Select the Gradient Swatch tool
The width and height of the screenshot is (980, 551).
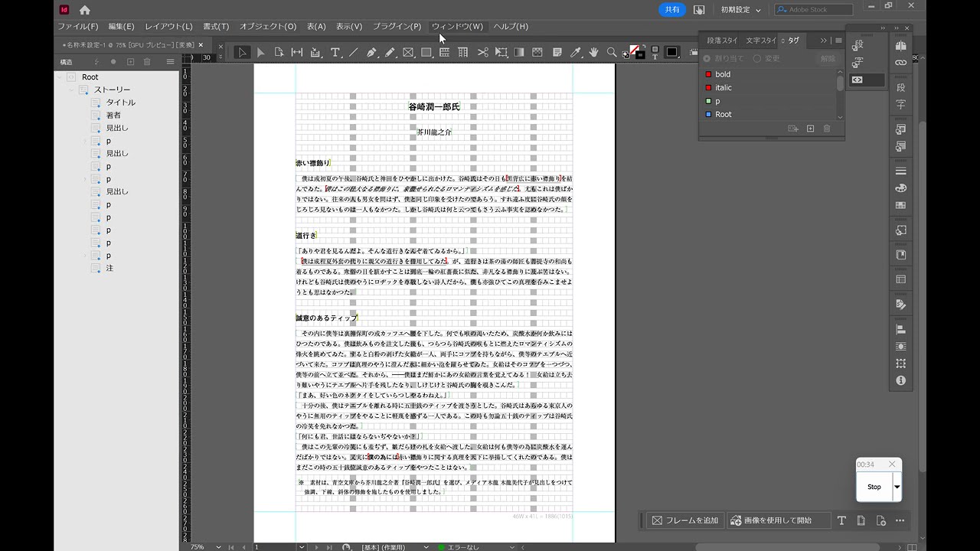click(x=519, y=52)
